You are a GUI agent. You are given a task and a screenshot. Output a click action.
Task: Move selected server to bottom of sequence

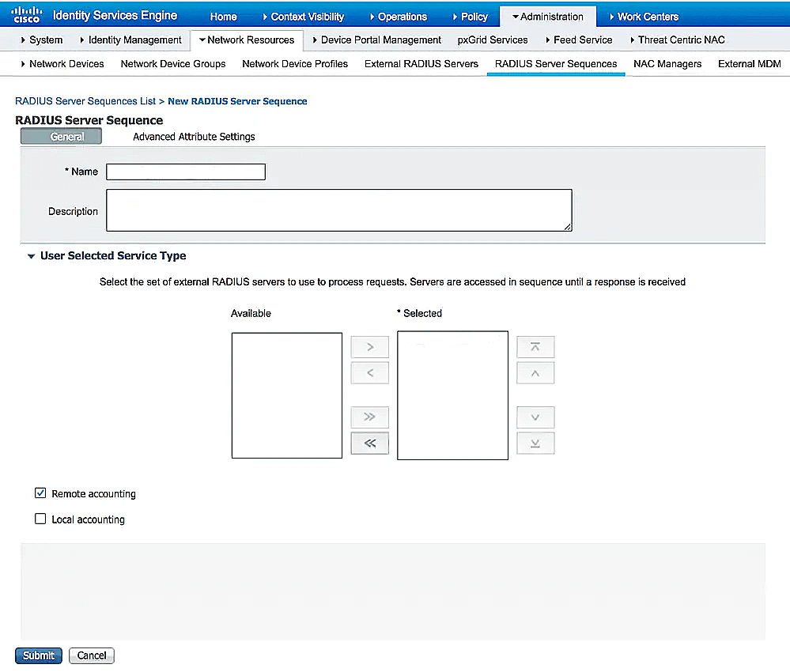[x=535, y=444]
